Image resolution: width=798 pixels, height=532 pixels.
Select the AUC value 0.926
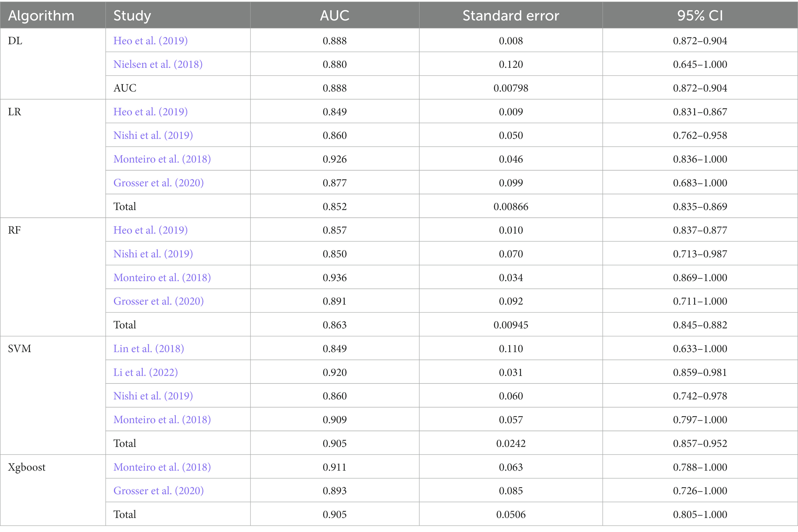point(335,159)
